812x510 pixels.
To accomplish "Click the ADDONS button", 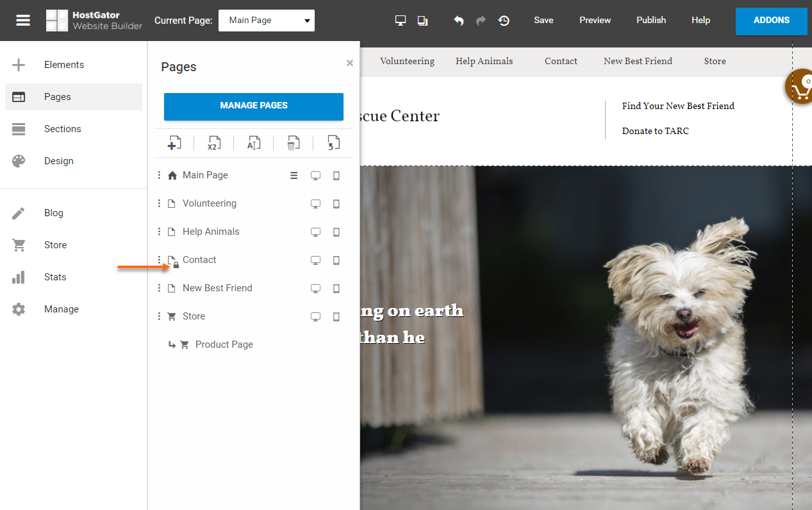I will pos(771,21).
